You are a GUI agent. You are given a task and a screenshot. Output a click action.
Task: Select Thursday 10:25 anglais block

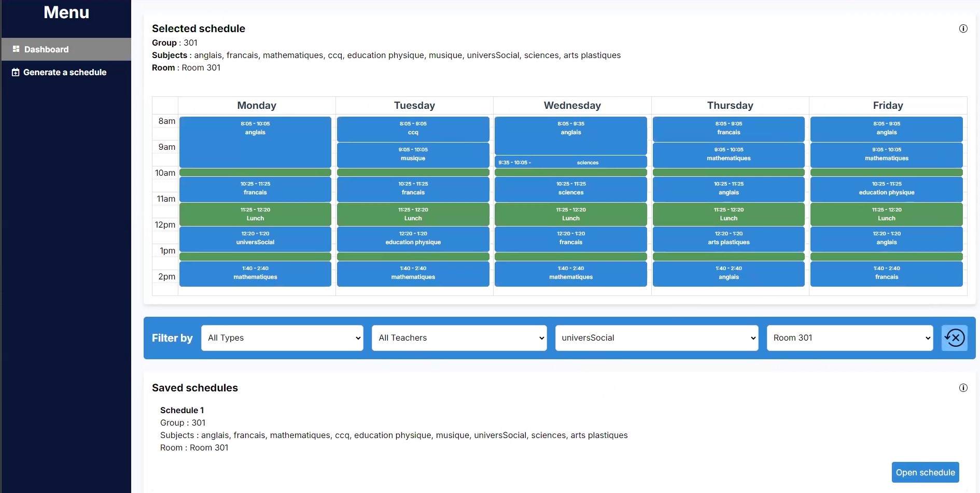click(729, 189)
